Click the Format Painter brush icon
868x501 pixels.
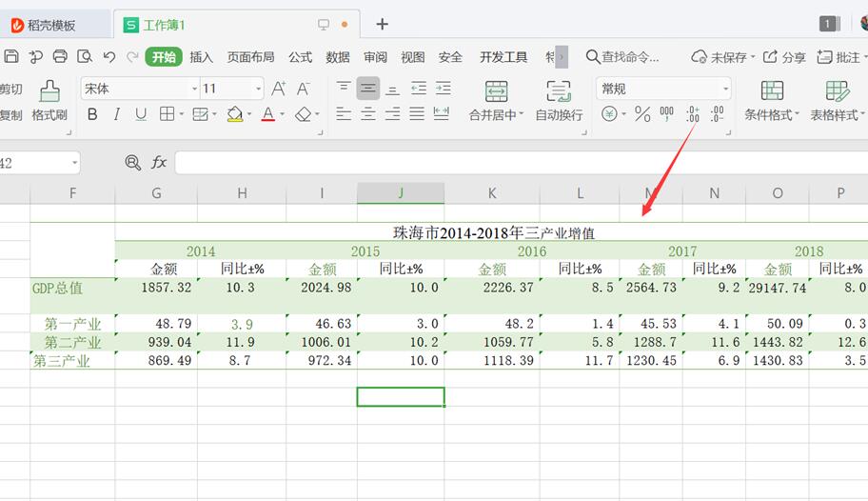coord(49,90)
